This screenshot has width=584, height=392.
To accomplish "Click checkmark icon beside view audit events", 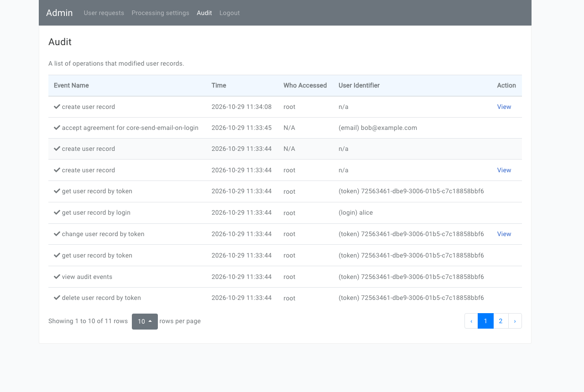I will coord(57,277).
